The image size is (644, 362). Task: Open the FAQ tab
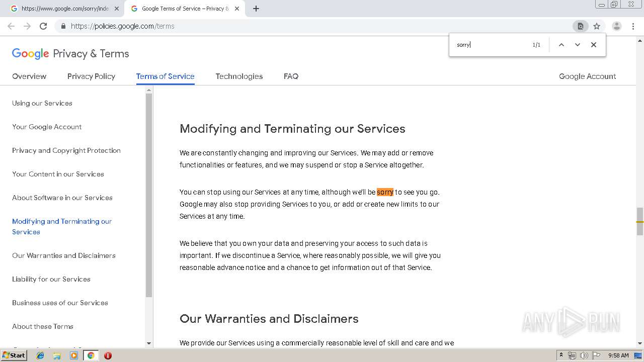[x=291, y=76]
